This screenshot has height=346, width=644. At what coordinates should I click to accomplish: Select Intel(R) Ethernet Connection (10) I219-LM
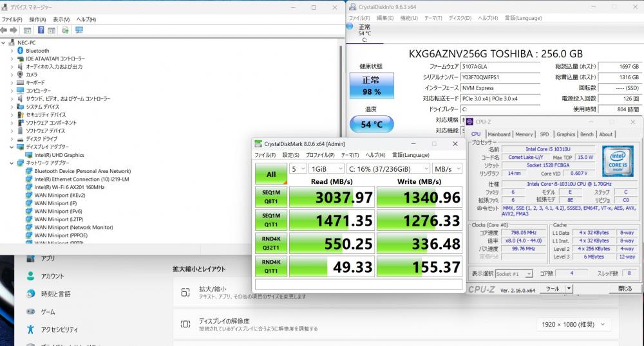[x=81, y=179]
